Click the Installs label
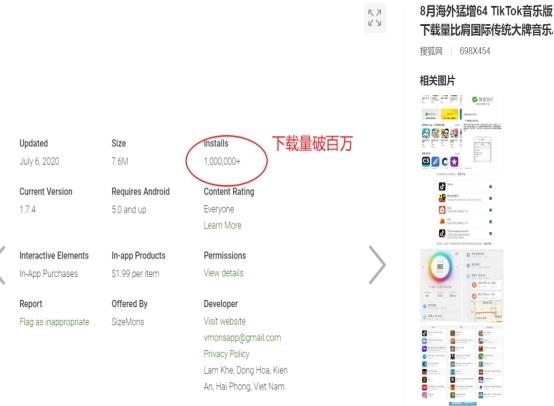This screenshot has width=554, height=406. (x=216, y=143)
